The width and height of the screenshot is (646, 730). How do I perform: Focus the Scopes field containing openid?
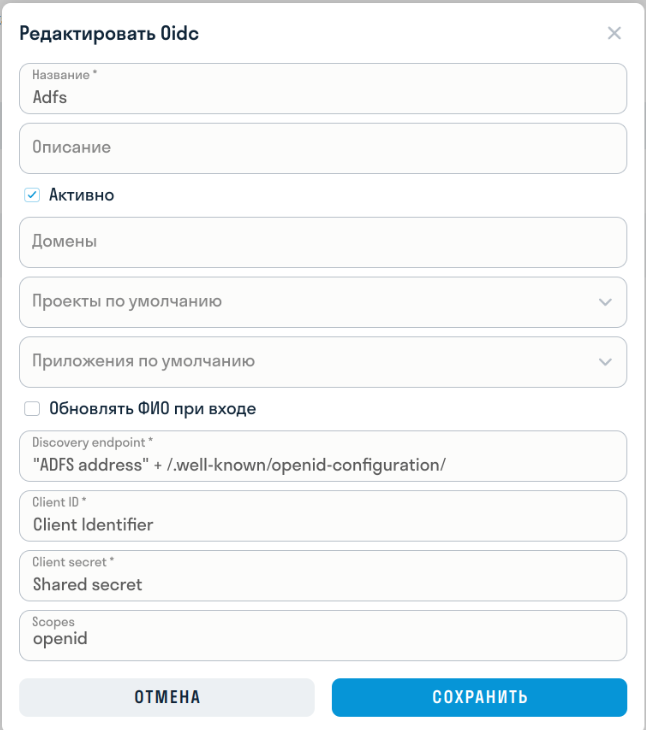point(322,638)
